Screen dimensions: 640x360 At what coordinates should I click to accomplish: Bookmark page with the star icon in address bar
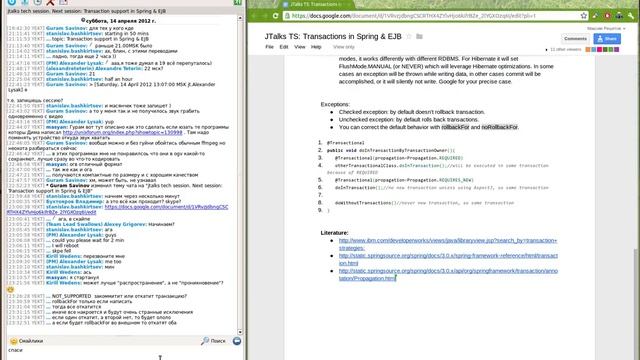pos(584,16)
